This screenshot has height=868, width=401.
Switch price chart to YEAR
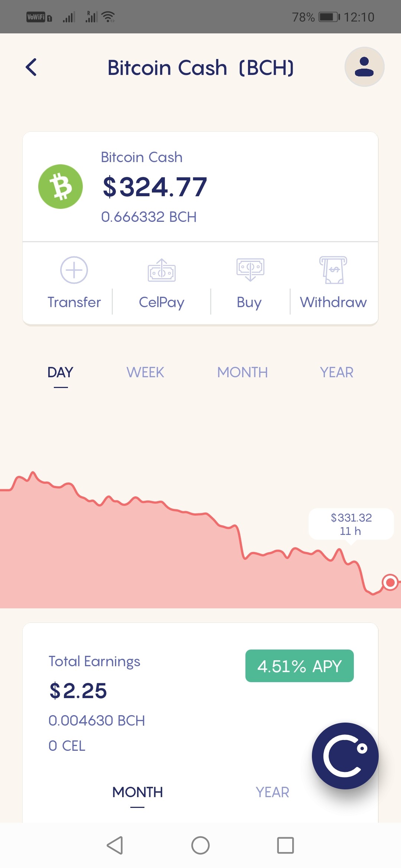pos(337,372)
